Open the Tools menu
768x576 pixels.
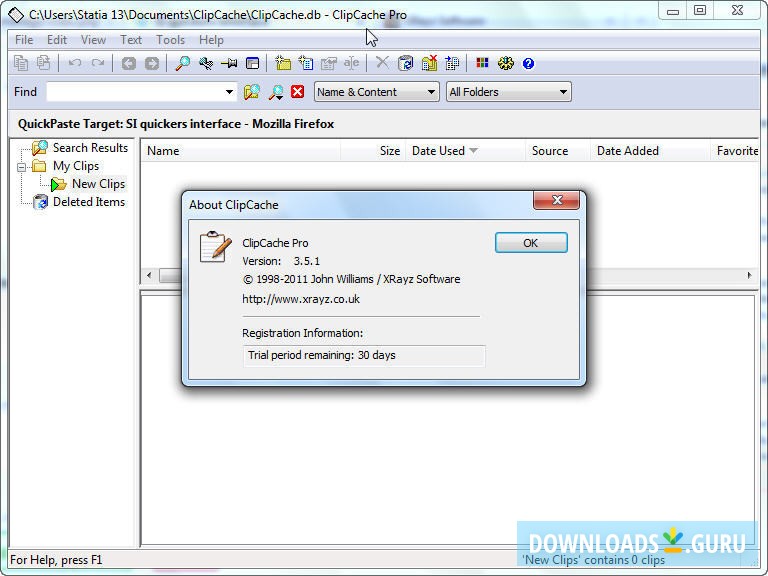[170, 40]
